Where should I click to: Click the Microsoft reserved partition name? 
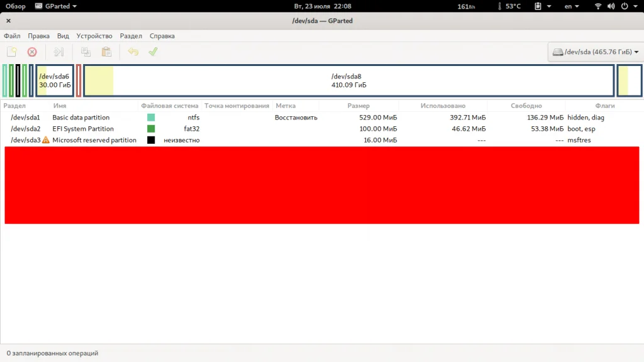tap(94, 140)
